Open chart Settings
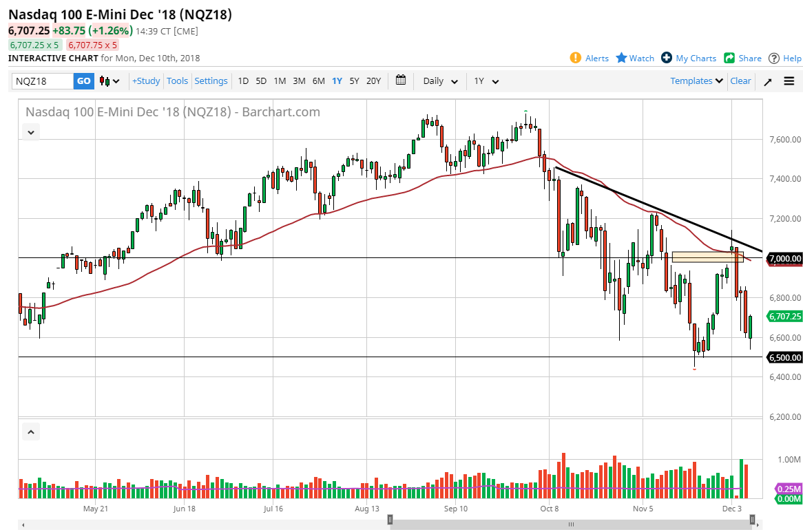The image size is (803, 532). (x=211, y=81)
